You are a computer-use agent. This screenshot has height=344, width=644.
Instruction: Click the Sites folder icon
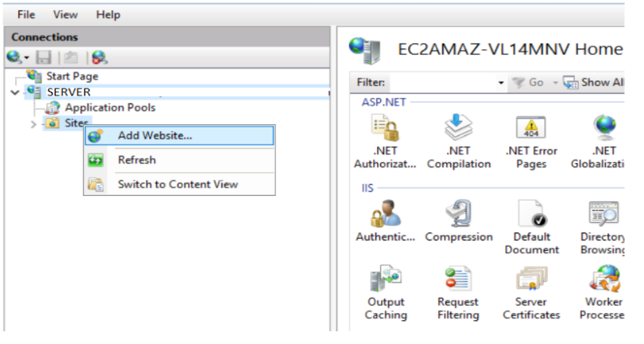pos(52,123)
